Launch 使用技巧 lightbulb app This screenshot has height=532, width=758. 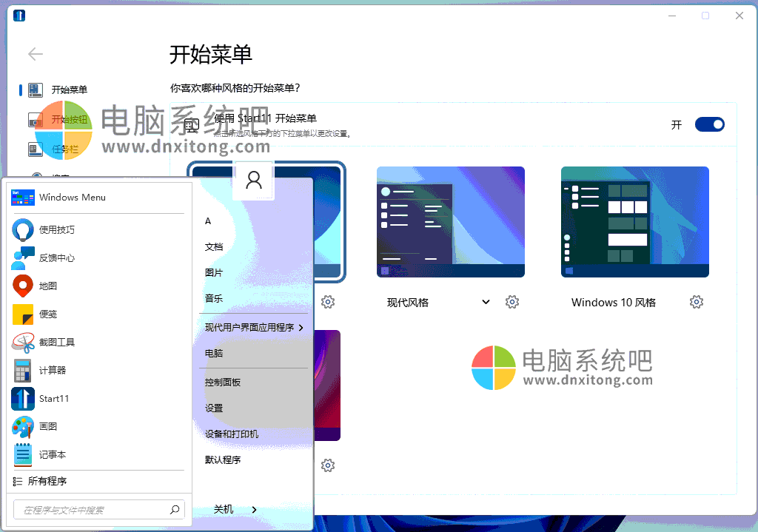pyautogui.click(x=23, y=229)
